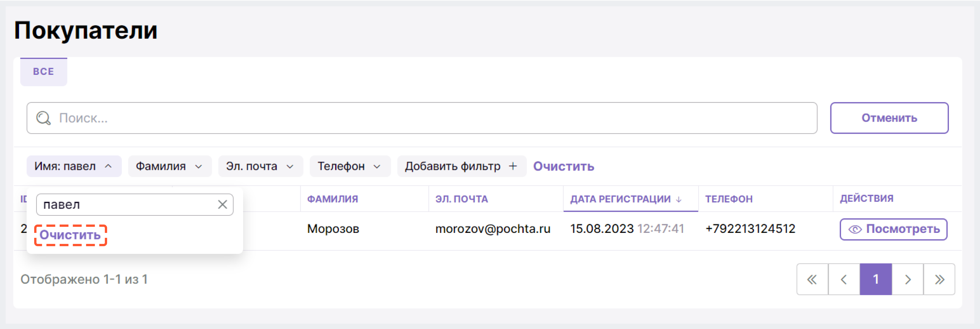Sort by the Эл. почта column header

(x=462, y=199)
